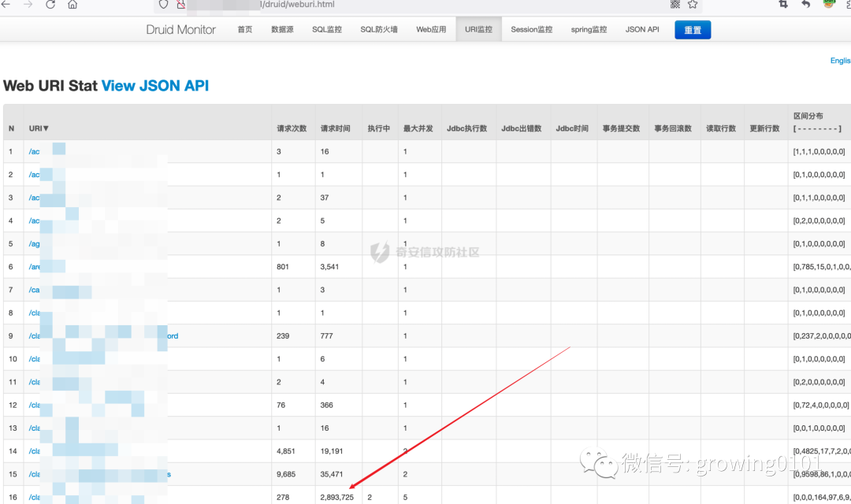The width and height of the screenshot is (851, 504).
Task: Open the QR code icon in address bar
Action: pos(675,5)
